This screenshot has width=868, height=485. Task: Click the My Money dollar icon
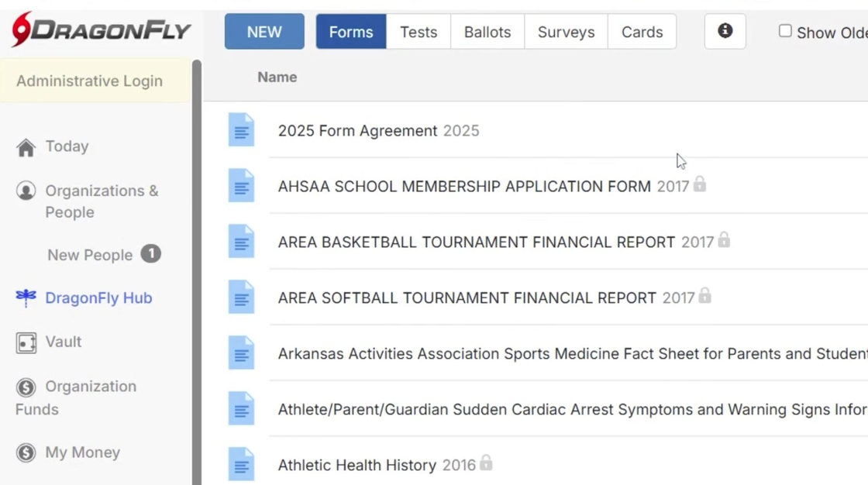(26, 452)
